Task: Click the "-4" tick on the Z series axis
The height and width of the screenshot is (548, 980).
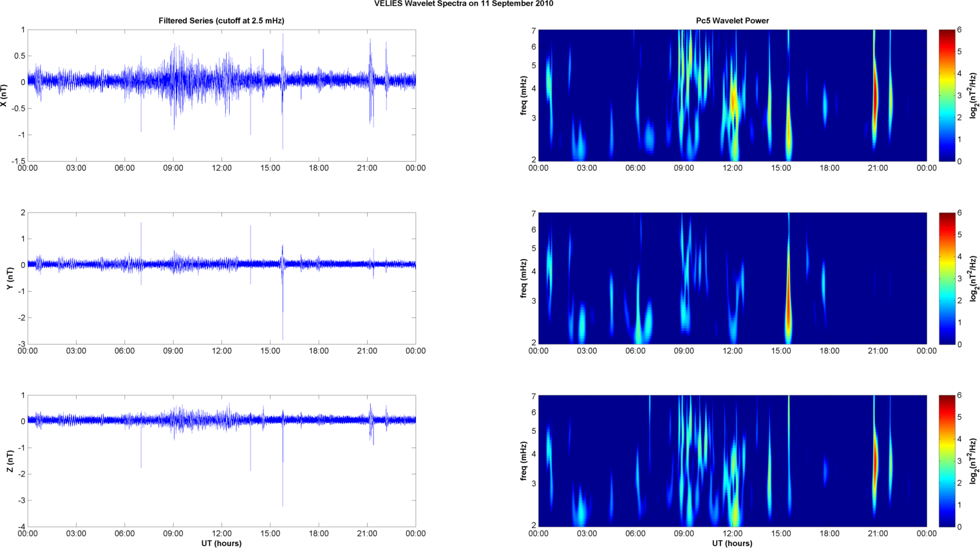Action: (21, 527)
